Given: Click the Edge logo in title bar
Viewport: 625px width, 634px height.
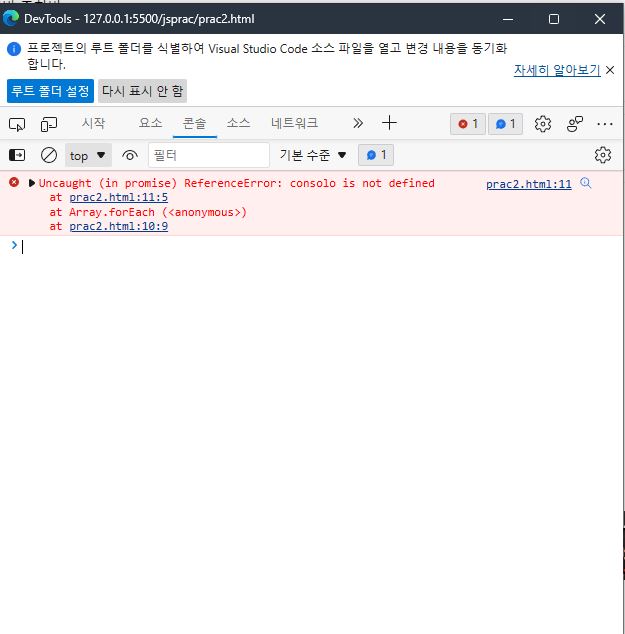Looking at the screenshot, I should [x=11, y=18].
